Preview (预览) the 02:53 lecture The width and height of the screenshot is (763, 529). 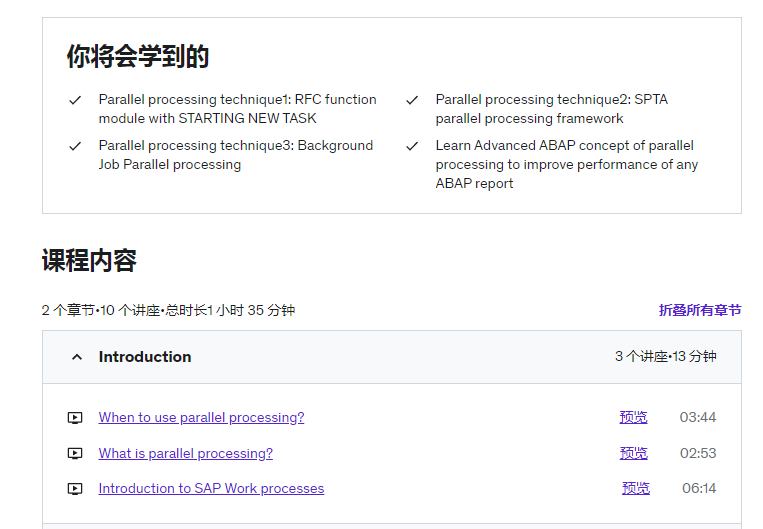(x=634, y=454)
